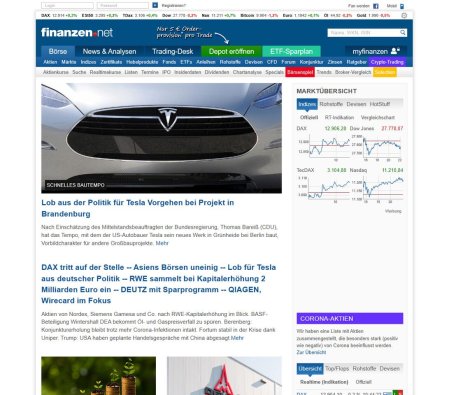Viewport: 449px width, 395px height.
Task: Open the Trading-Desk tab
Action: click(x=173, y=51)
